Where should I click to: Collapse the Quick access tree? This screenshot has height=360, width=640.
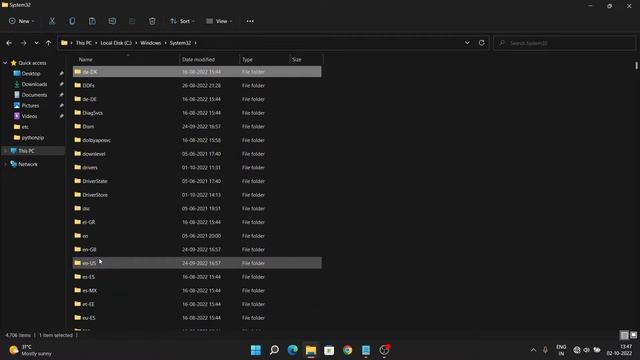point(5,63)
